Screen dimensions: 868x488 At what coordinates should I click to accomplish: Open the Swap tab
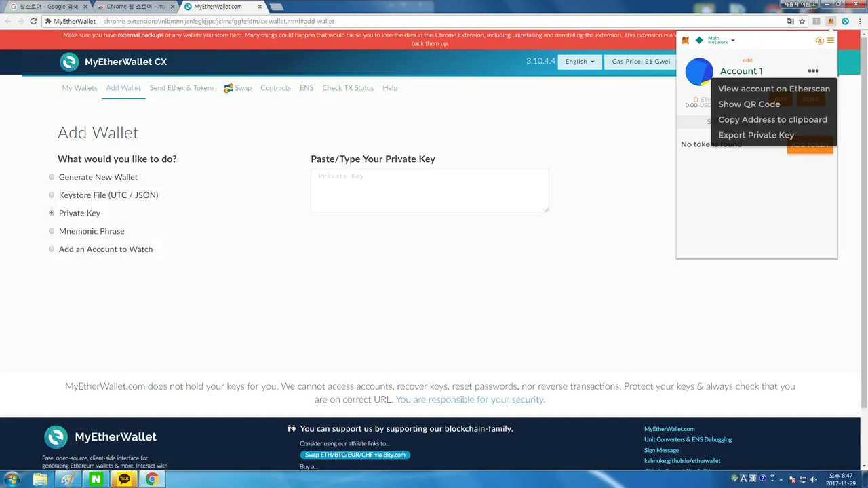(238, 88)
